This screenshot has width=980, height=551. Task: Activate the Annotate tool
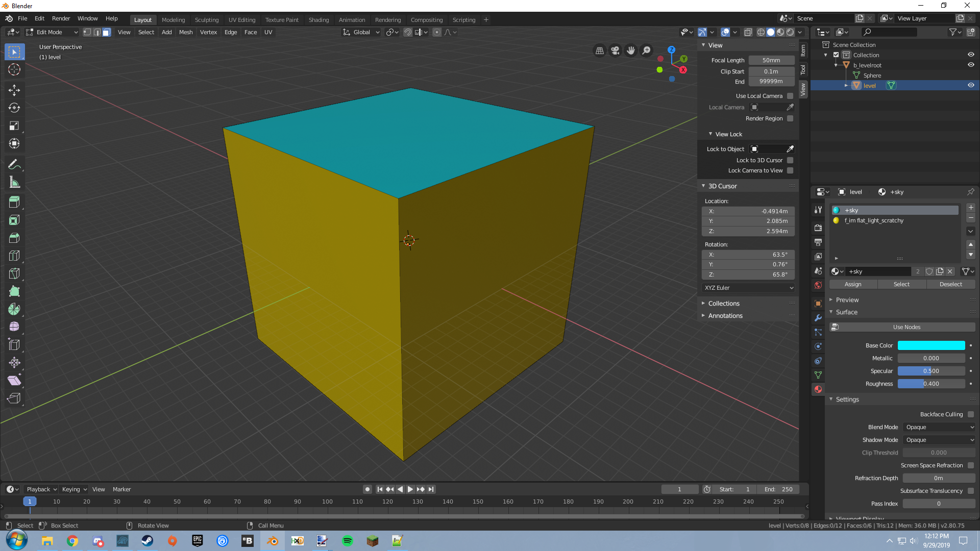(x=14, y=164)
